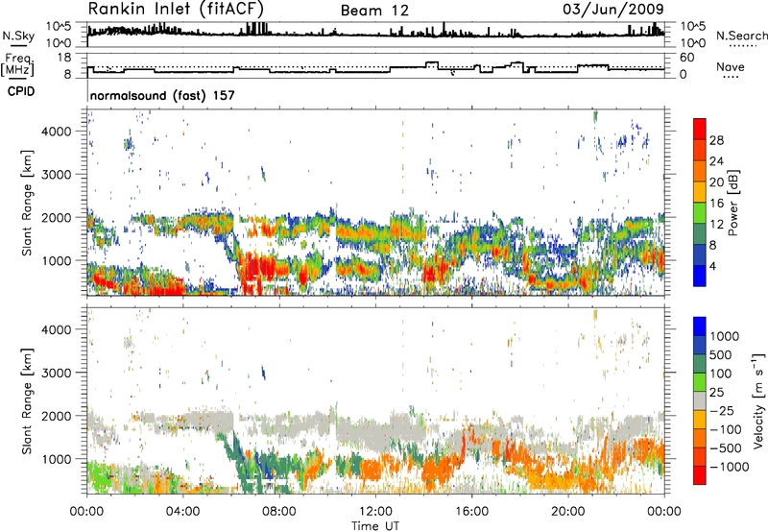Click the '18' frequency axis tick label
This screenshot has width=768, height=532.
tap(64, 58)
